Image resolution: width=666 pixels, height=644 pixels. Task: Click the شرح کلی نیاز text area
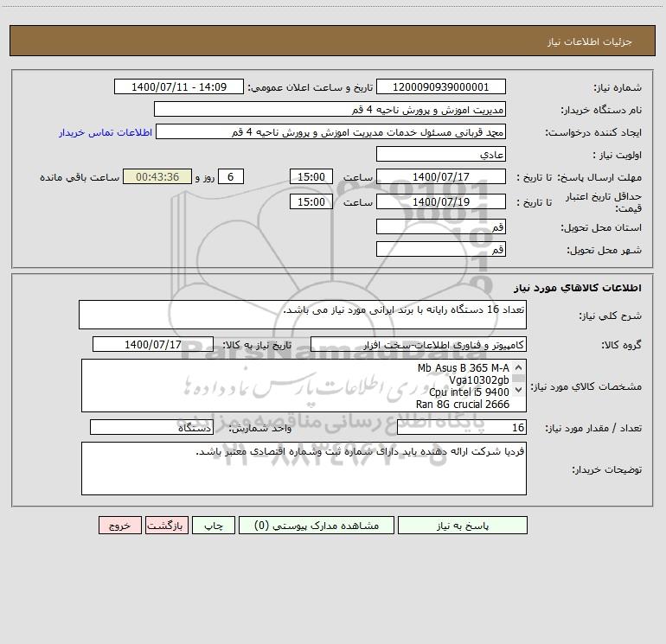coord(303,315)
